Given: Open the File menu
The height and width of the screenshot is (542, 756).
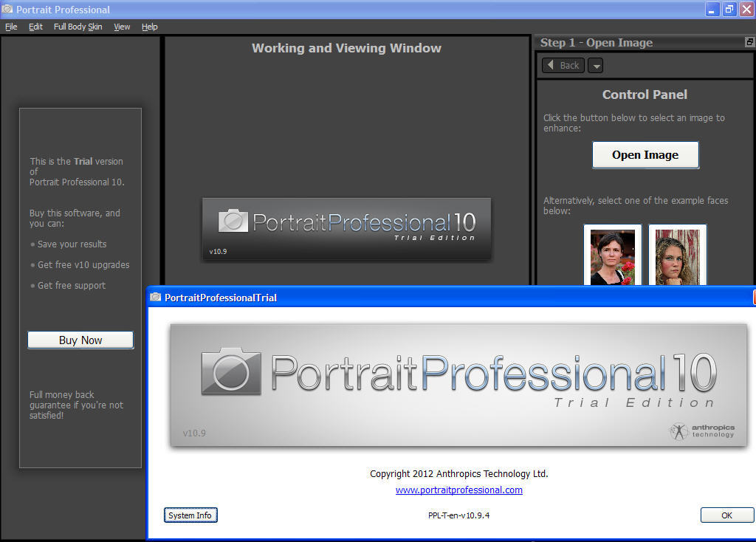Looking at the screenshot, I should pos(11,27).
